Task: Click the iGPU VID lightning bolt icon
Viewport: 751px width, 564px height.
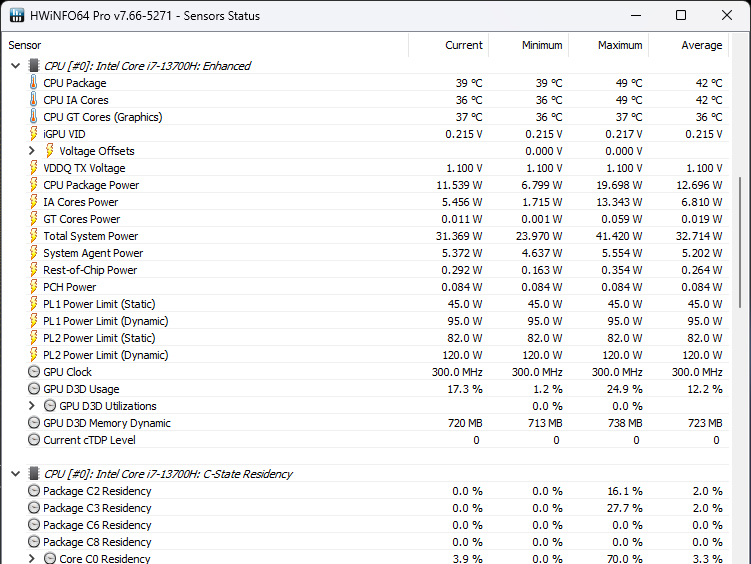Action: (34, 134)
